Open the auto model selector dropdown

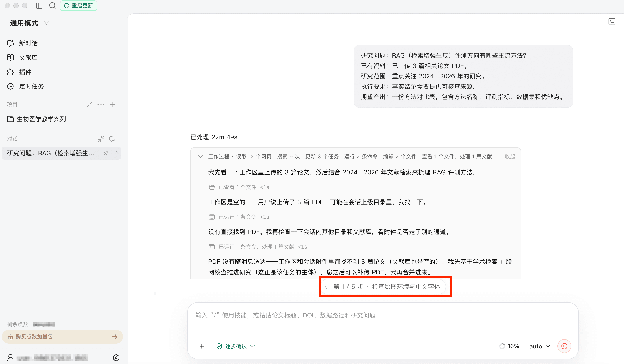540,346
